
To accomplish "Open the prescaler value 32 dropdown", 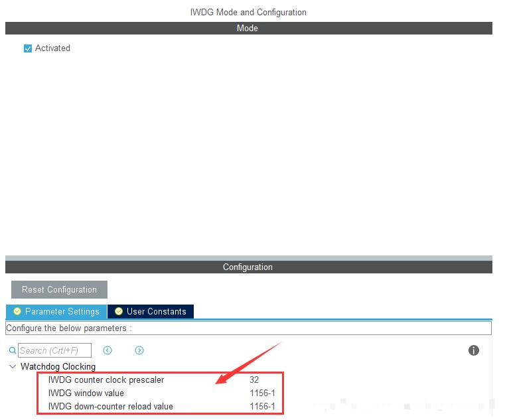I will (254, 380).
